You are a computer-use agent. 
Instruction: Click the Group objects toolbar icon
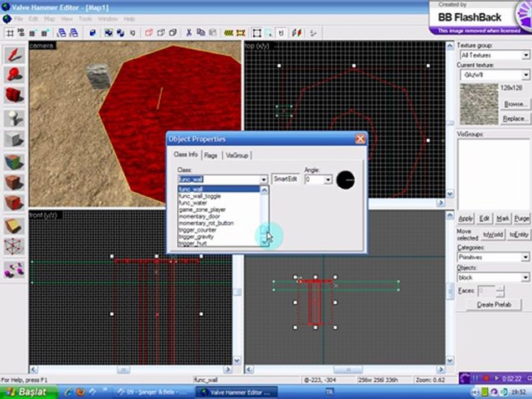[109, 33]
